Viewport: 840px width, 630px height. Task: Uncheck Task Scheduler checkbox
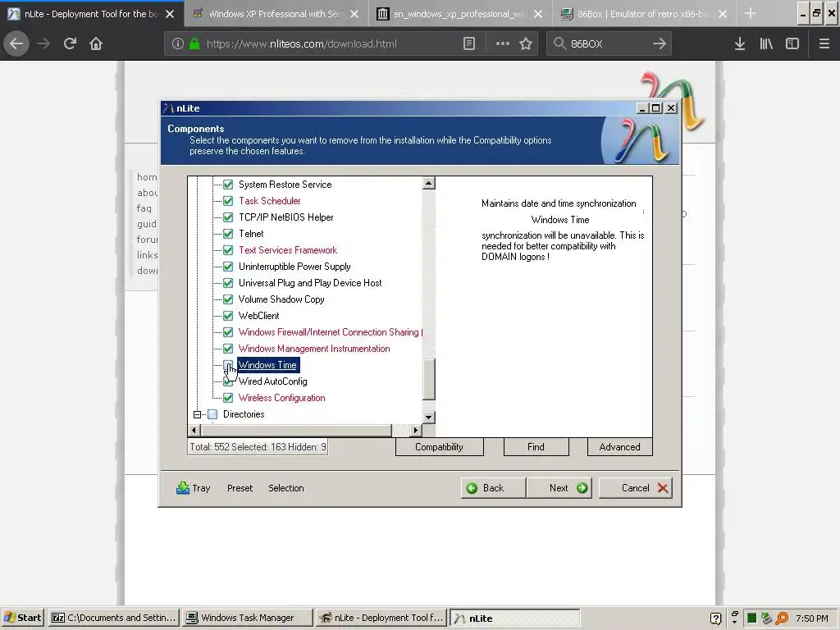(228, 201)
